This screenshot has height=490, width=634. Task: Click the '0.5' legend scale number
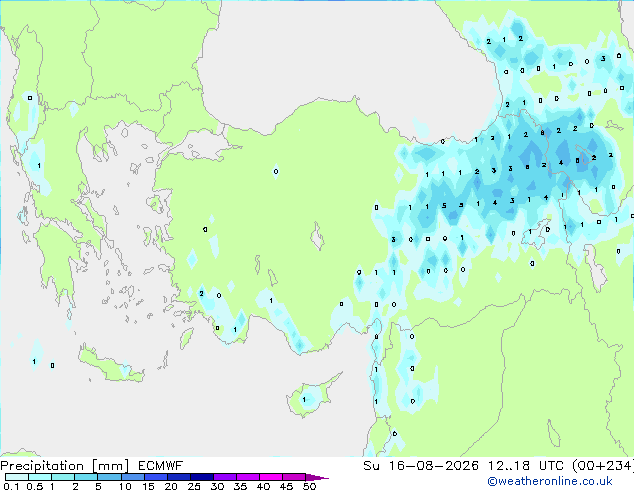(34, 486)
